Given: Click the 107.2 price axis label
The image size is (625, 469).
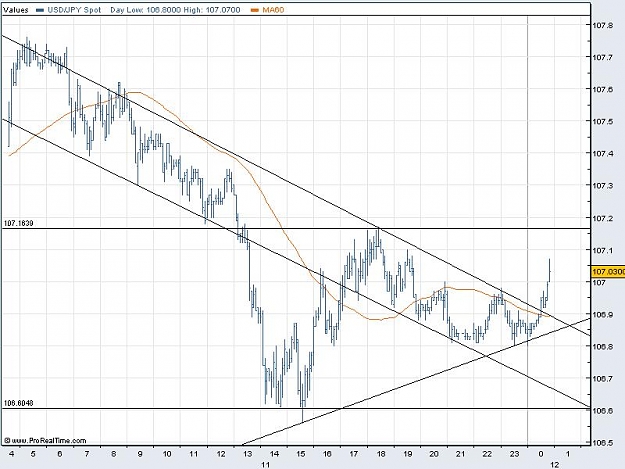Looking at the screenshot, I should click(x=602, y=218).
